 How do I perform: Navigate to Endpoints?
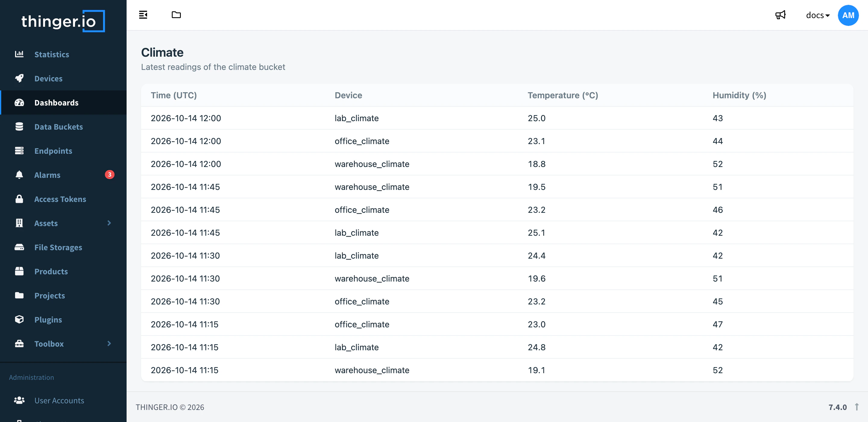click(63, 151)
